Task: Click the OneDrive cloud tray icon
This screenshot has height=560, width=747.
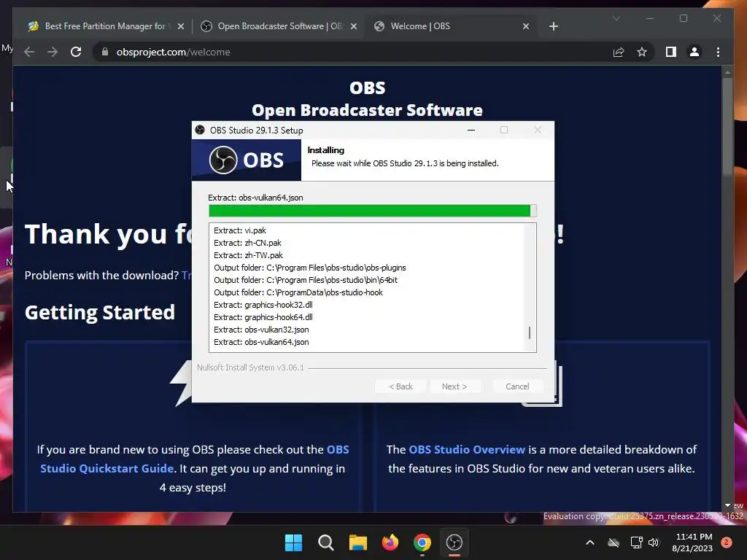Action: click(614, 542)
